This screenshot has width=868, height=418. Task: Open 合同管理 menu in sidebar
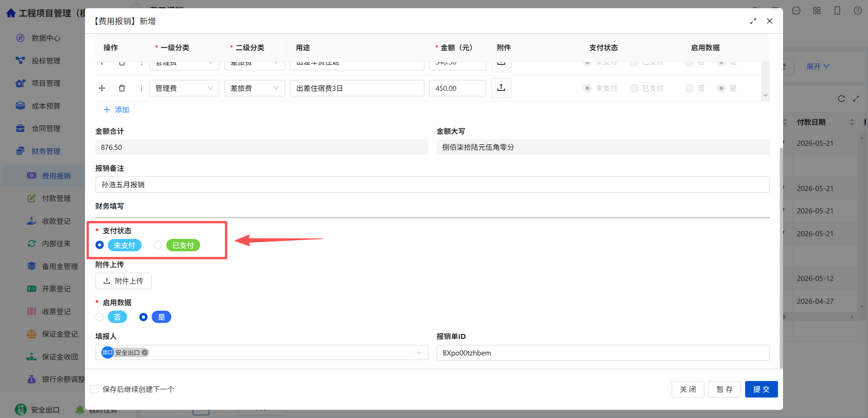[x=46, y=128]
